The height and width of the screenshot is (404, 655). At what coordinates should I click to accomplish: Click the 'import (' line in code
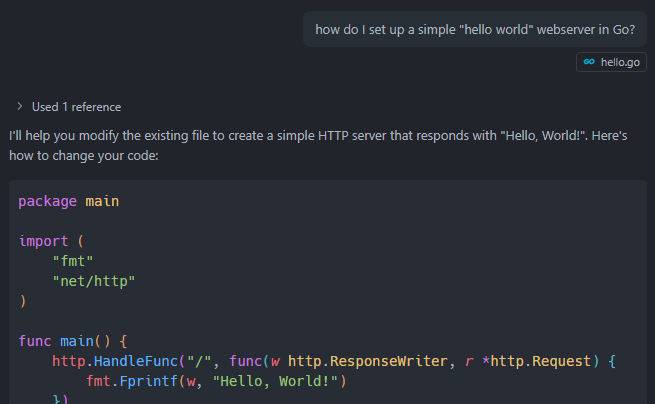pos(51,241)
